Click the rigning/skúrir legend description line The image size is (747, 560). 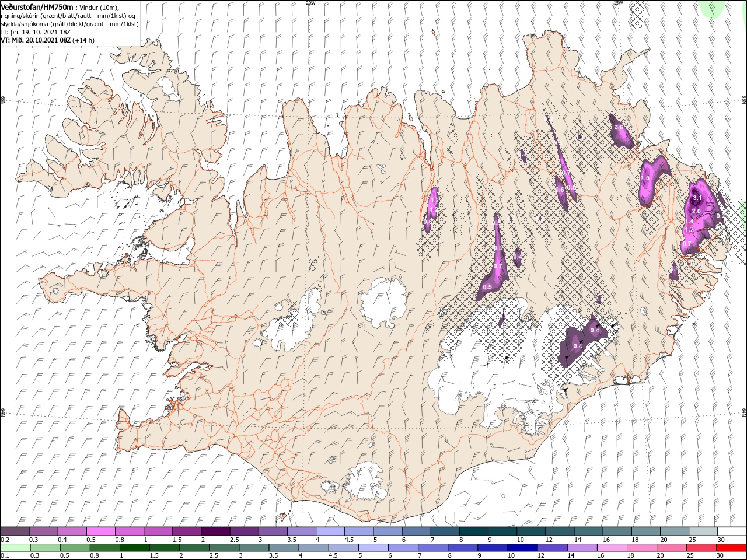[x=68, y=15]
